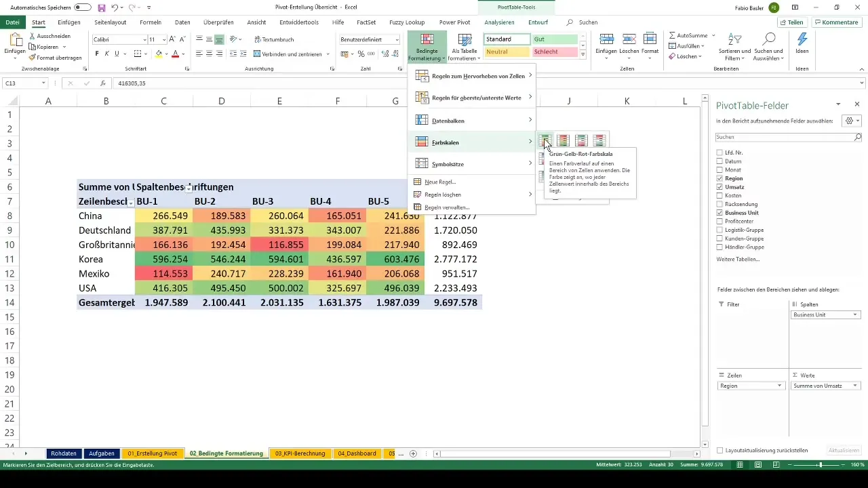Open Name Box C13 dropdown

43,83
